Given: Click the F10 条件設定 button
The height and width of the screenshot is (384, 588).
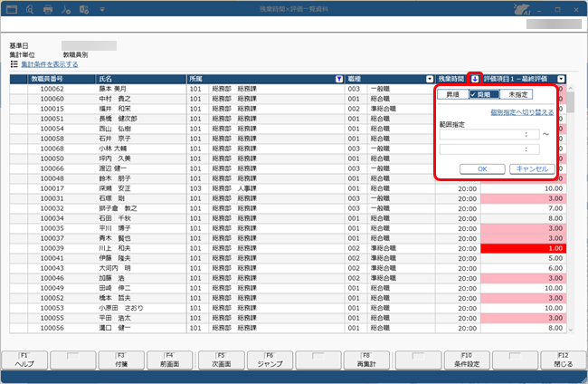Looking at the screenshot, I should tap(467, 360).
